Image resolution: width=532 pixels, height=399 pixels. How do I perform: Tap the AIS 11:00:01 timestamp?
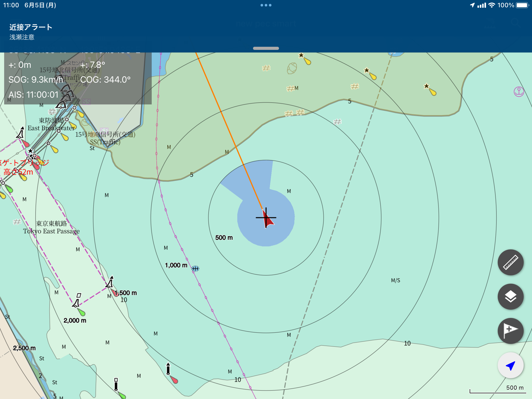[34, 95]
